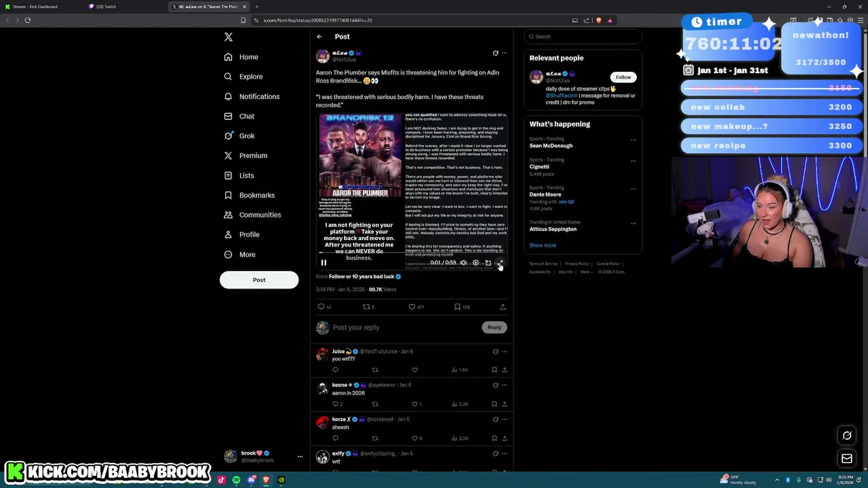
Task: Open Bookmarks from the left sidebar
Action: pos(249,195)
